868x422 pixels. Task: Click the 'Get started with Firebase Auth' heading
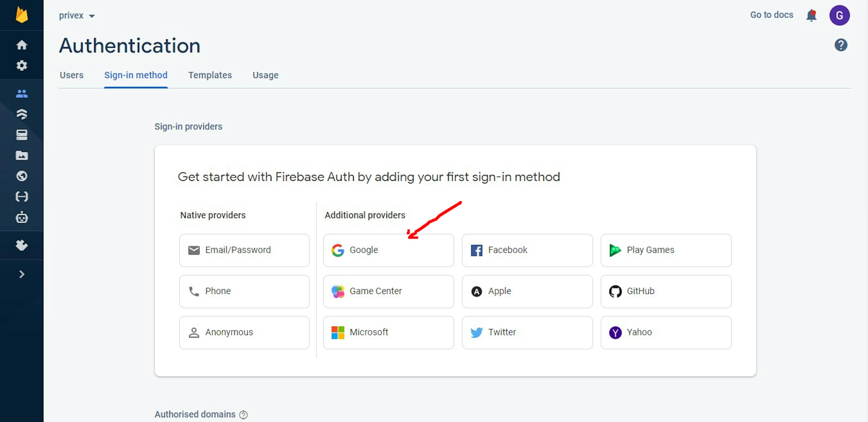[369, 177]
